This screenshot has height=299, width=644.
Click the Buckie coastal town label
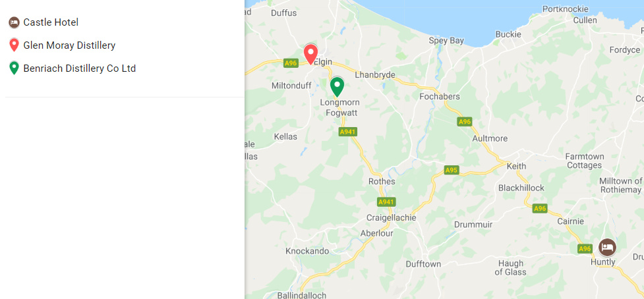[x=508, y=34]
